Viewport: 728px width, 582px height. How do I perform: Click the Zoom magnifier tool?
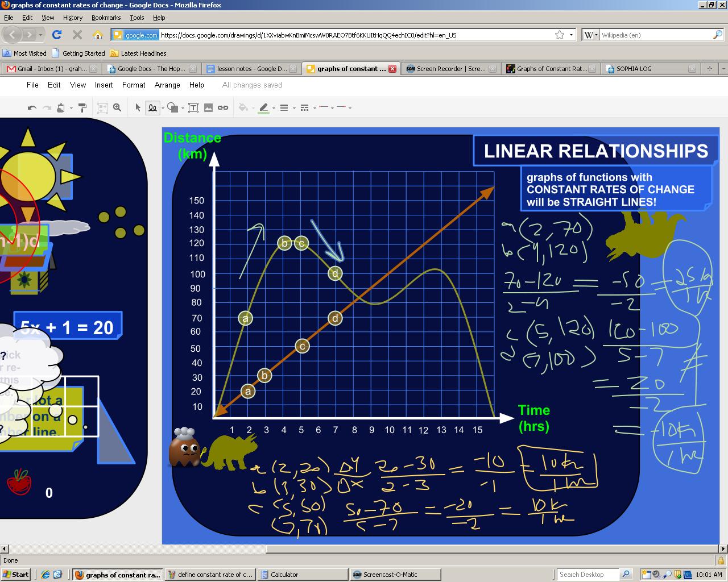[117, 107]
